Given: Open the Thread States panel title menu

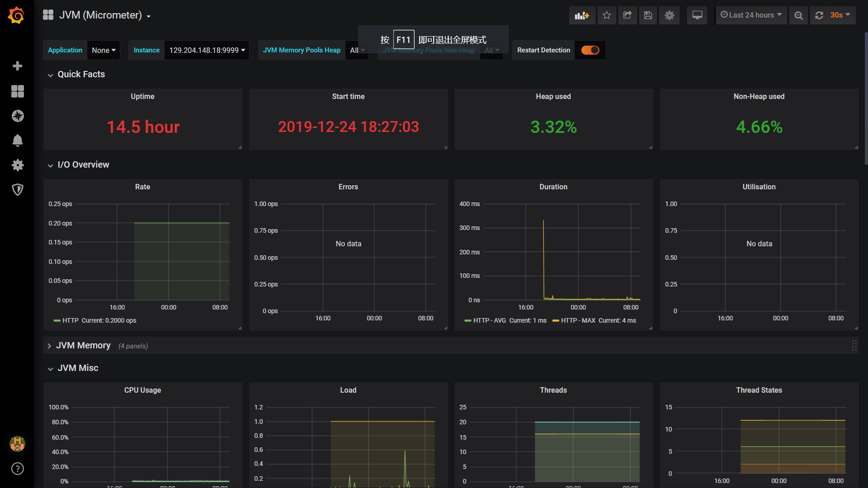Looking at the screenshot, I should click(x=759, y=390).
